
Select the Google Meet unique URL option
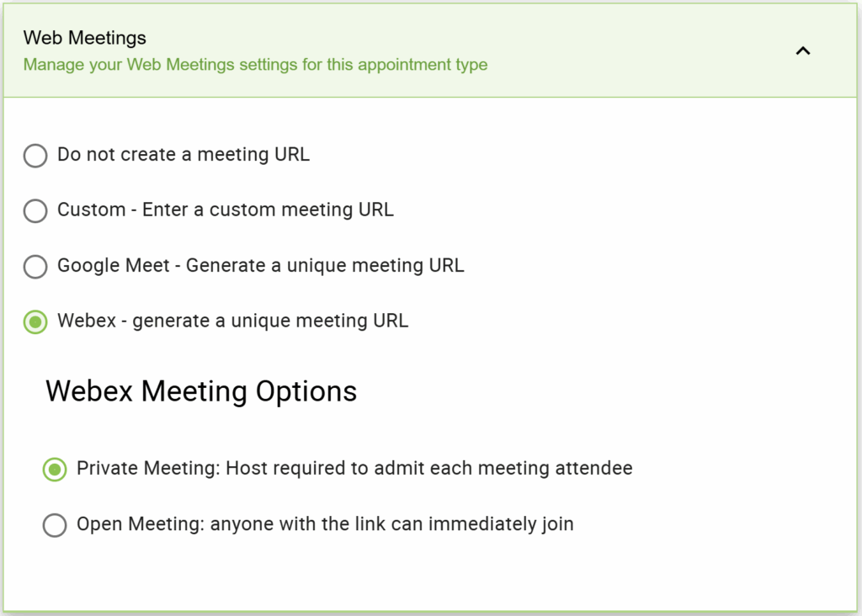coord(35,267)
